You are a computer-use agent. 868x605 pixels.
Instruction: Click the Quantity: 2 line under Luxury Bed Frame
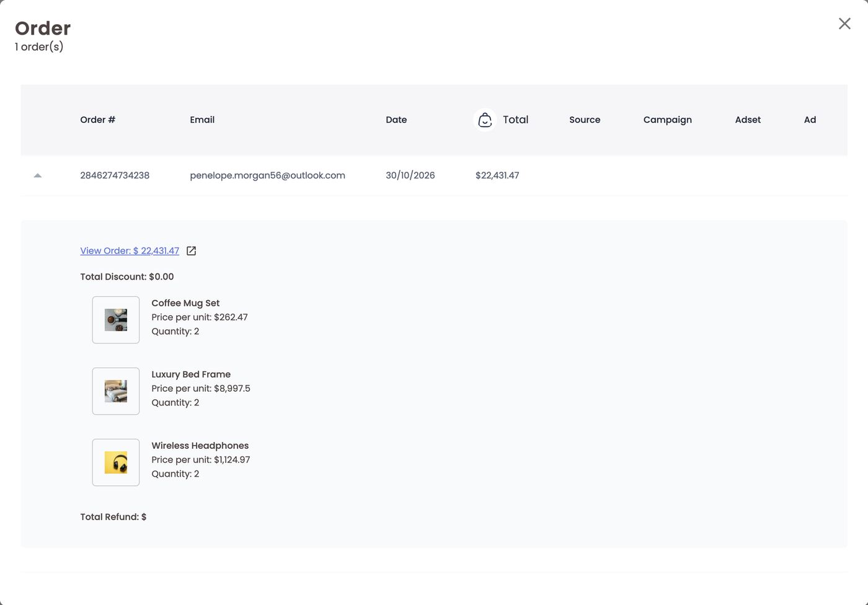[175, 403]
